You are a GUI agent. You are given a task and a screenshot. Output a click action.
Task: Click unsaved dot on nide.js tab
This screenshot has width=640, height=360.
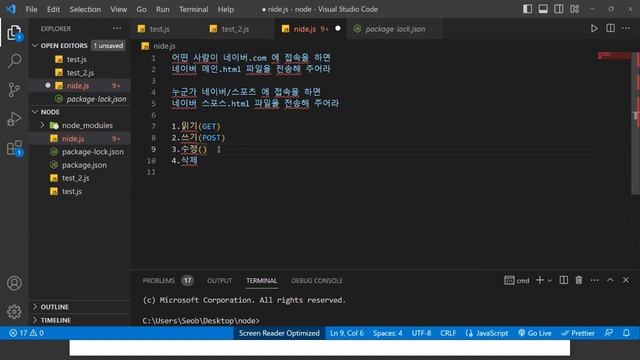point(338,29)
